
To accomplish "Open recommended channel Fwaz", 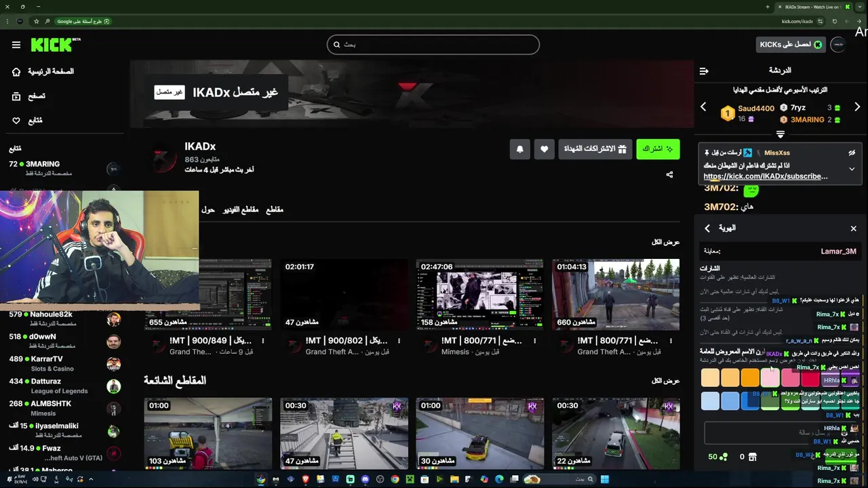I will pyautogui.click(x=64, y=453).
